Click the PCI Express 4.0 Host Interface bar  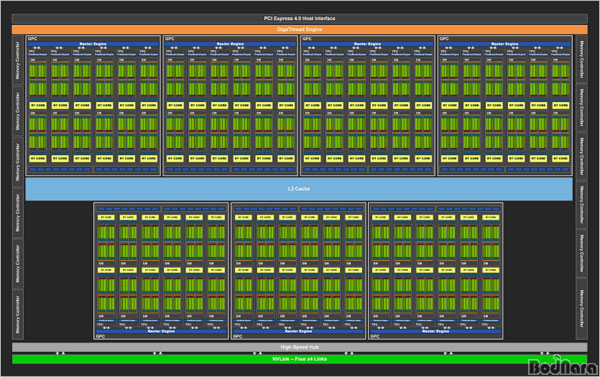point(300,18)
